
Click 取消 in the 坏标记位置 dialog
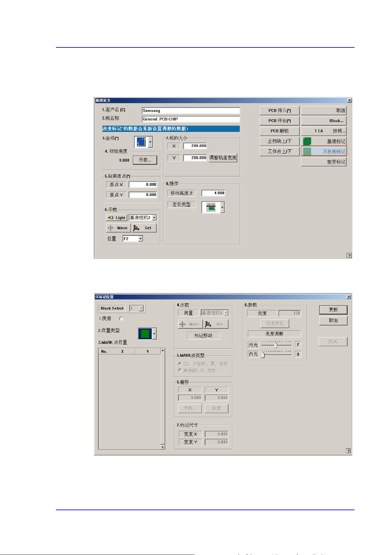click(333, 320)
